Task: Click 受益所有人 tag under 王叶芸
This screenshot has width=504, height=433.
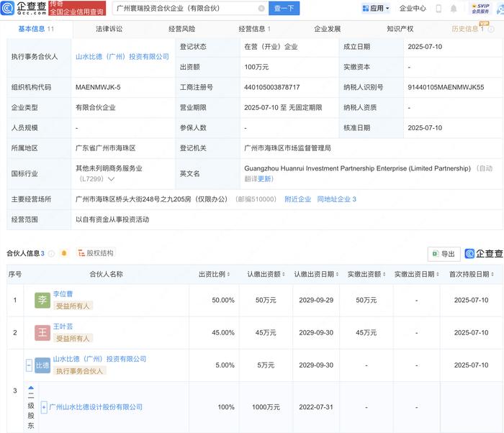Action: pyautogui.click(x=73, y=339)
